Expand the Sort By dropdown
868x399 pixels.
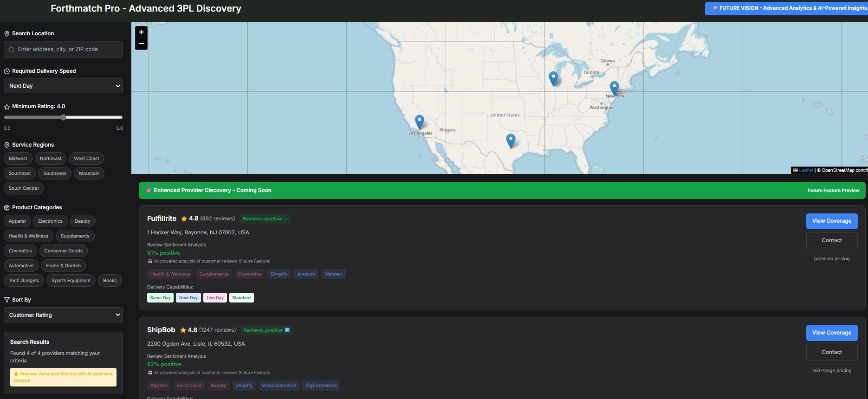coord(63,315)
